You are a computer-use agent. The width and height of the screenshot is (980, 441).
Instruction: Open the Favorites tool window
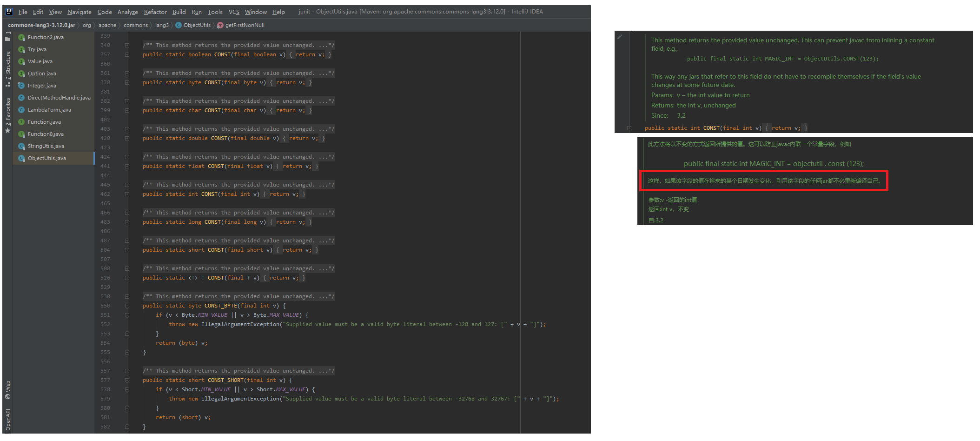8,115
